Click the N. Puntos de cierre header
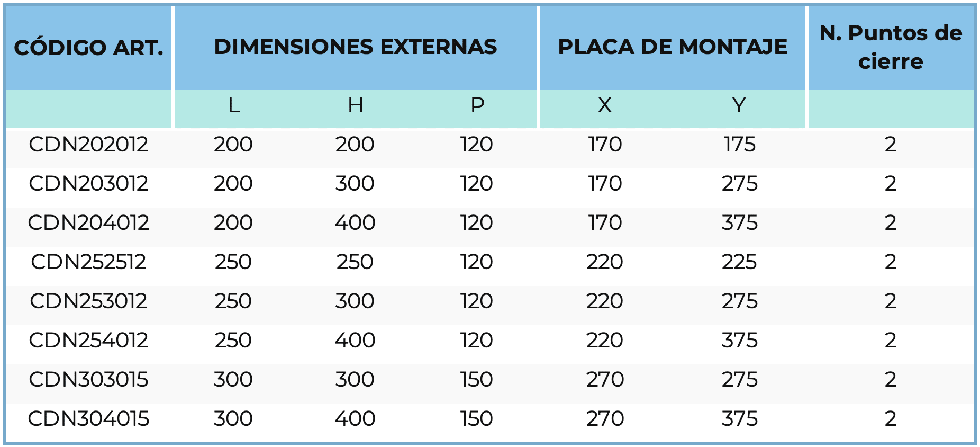This screenshot has height=447, width=980. pos(891,47)
